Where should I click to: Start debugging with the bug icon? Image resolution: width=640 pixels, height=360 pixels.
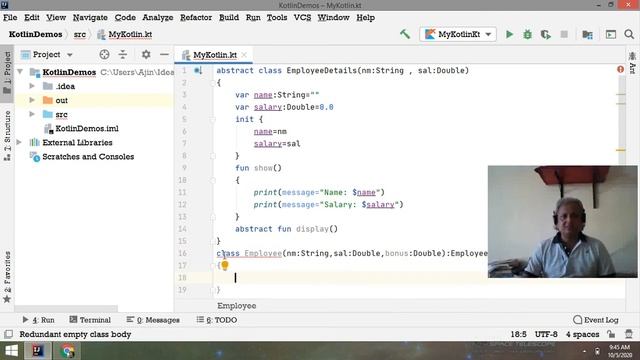click(x=527, y=34)
